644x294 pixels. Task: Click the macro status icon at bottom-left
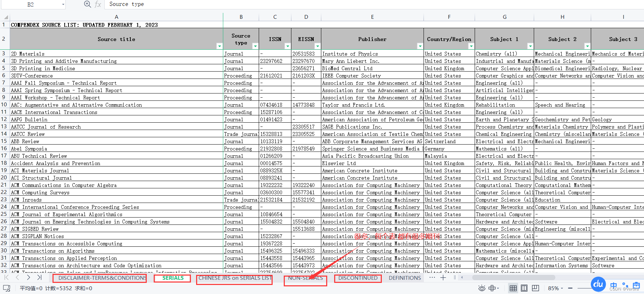(7, 288)
